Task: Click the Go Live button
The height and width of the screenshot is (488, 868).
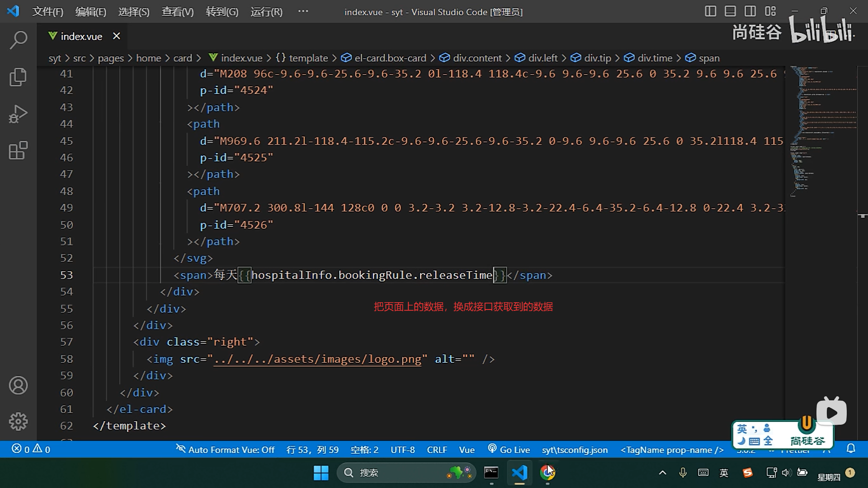Action: click(509, 450)
